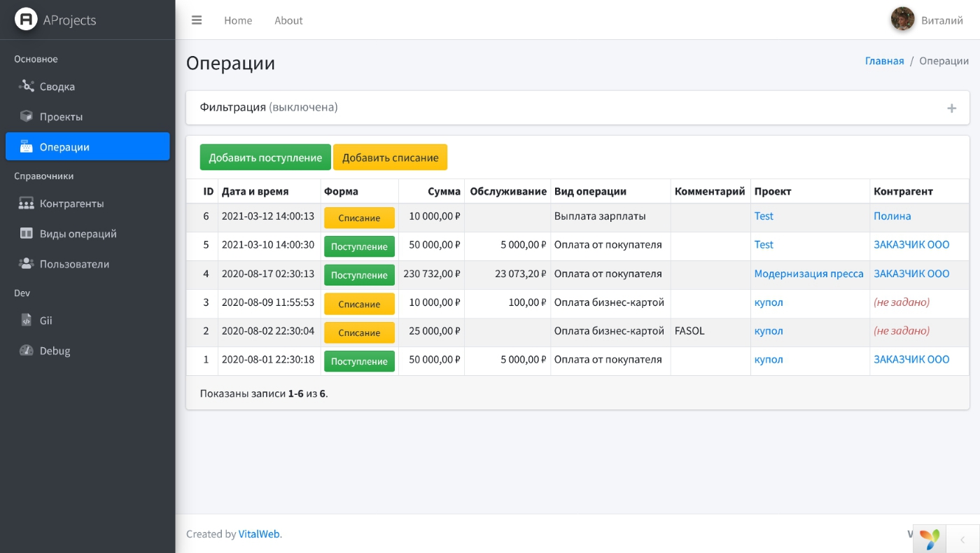The image size is (980, 553).
Task: Click the Добавить списание button
Action: pyautogui.click(x=390, y=157)
